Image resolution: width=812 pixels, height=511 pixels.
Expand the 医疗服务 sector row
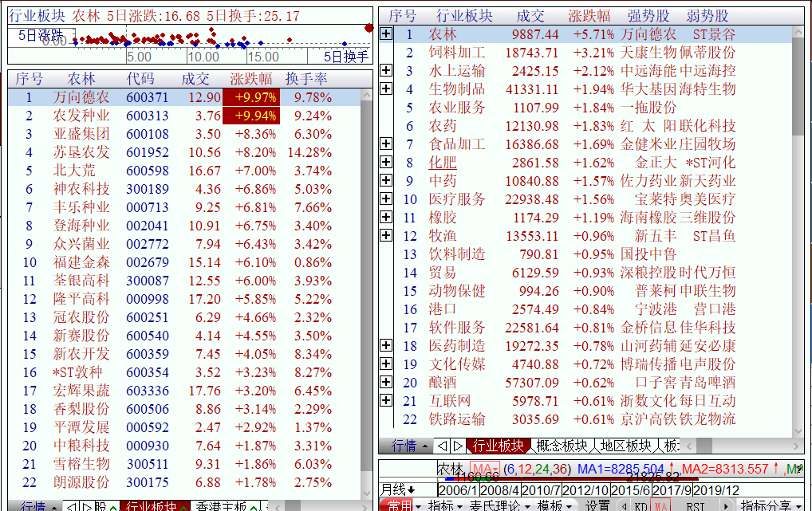[x=386, y=199]
